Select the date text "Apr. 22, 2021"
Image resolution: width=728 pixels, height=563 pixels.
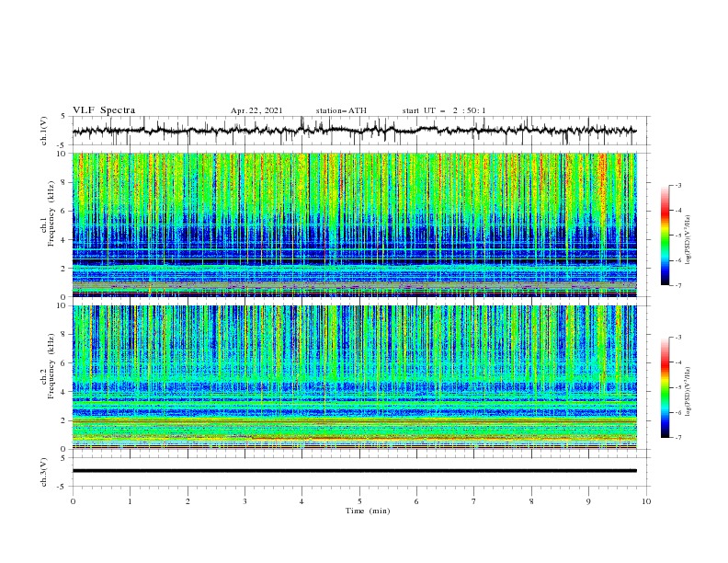coord(256,110)
